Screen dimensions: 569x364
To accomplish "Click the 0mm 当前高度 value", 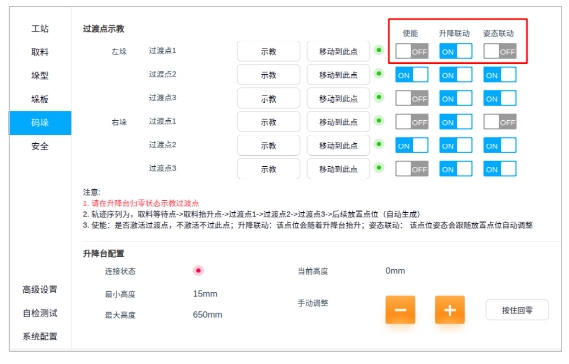I will click(x=395, y=271).
